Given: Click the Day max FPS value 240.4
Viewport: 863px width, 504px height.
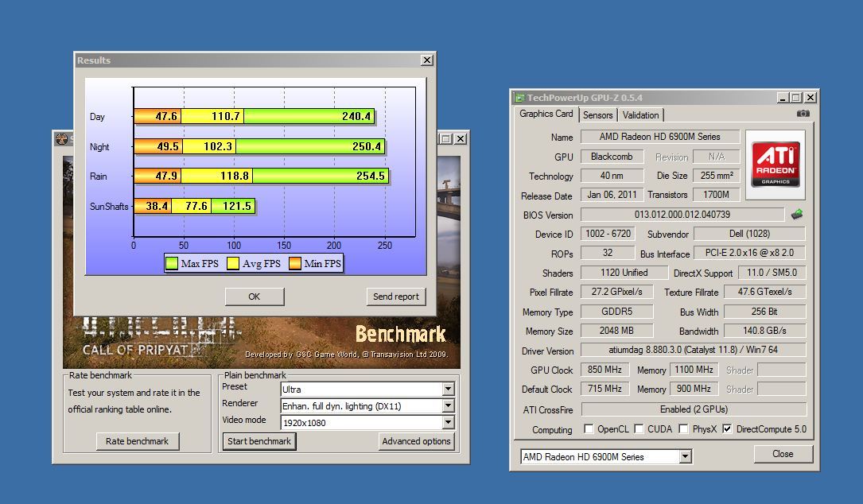Looking at the screenshot, I should click(x=356, y=116).
